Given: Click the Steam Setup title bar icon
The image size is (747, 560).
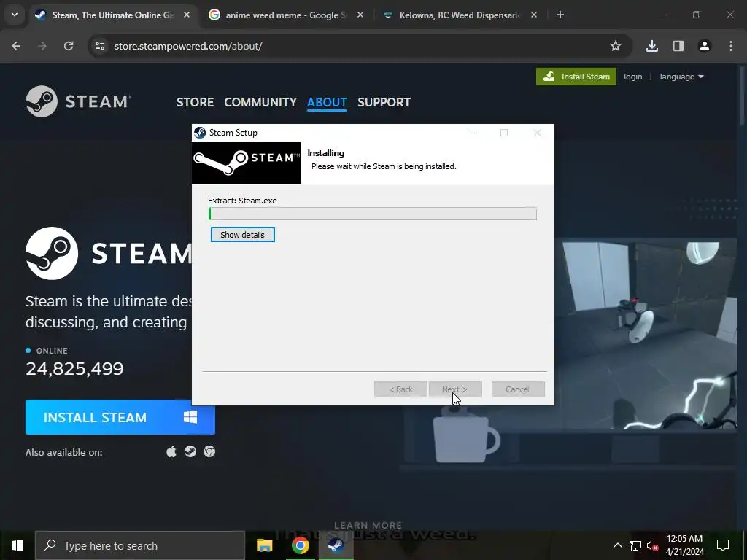Looking at the screenshot, I should point(200,133).
